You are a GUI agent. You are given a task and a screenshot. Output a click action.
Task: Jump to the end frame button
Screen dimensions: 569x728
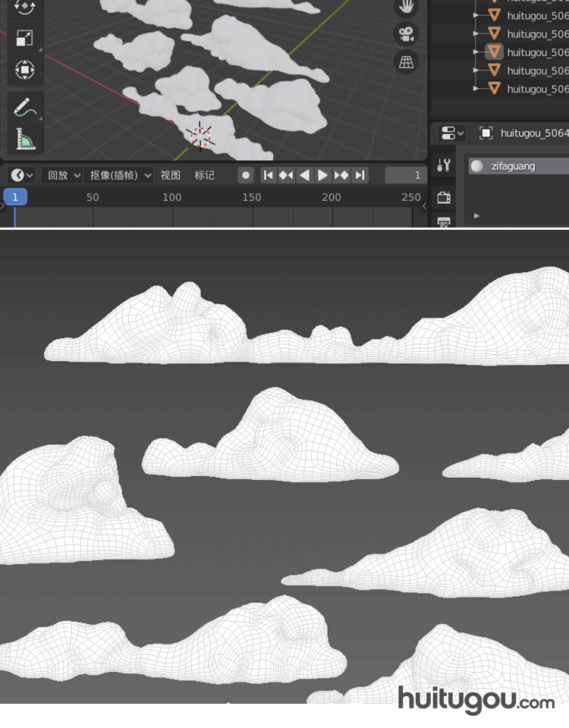coord(360,175)
